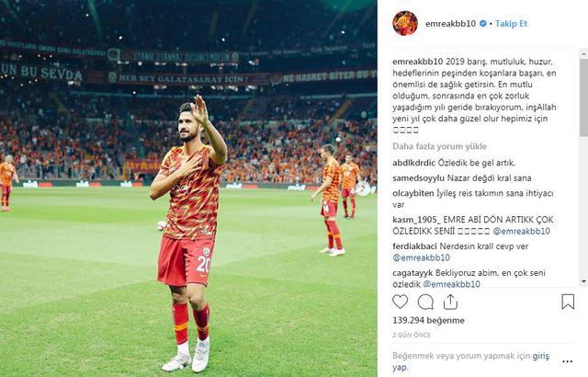The height and width of the screenshot is (377, 588).
Task: View likes via 139.294 beğenme
Action: [428, 320]
